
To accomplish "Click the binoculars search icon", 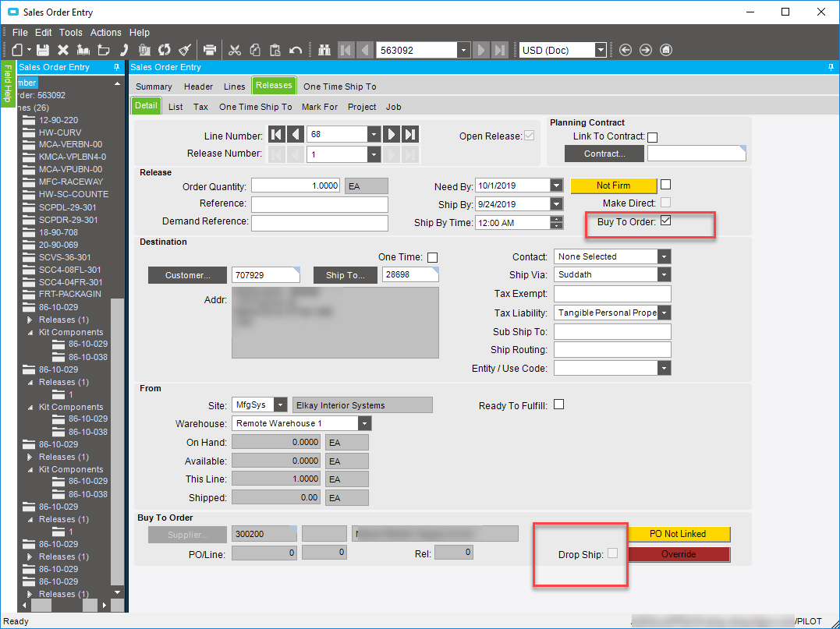I will pos(324,50).
